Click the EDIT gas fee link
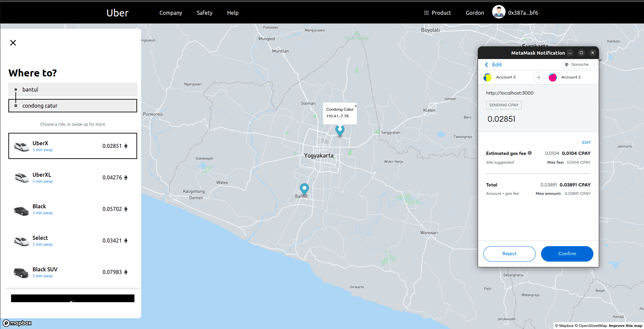The width and height of the screenshot is (644, 329). pyautogui.click(x=586, y=143)
